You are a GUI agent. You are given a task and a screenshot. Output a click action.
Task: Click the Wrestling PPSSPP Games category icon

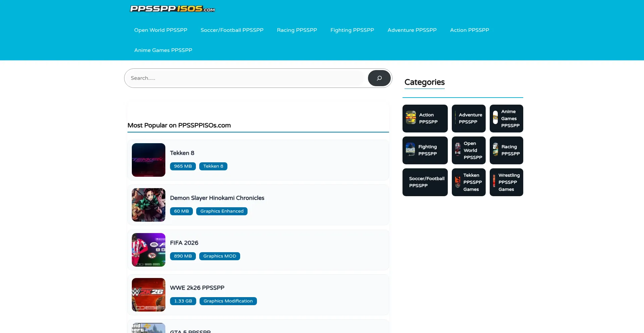[x=494, y=181]
